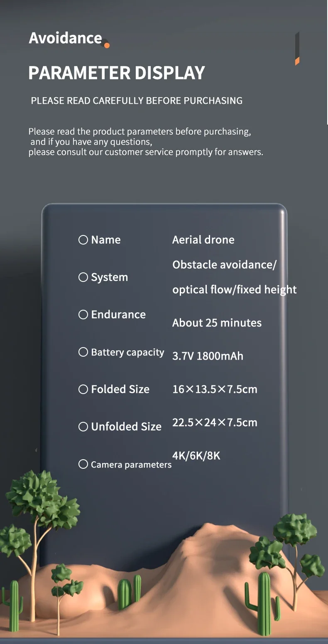Select the circle bullet next to System
Screen dimensions: 328x644
[x=83, y=277]
